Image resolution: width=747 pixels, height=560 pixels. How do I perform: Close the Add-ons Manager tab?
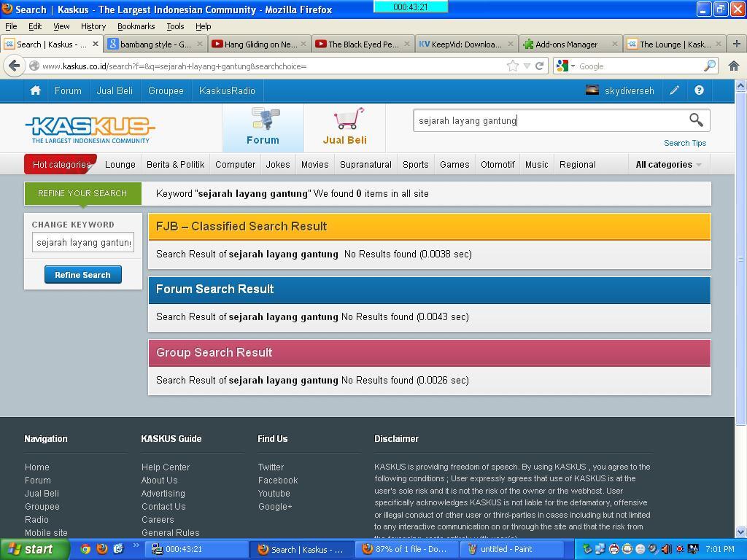[x=614, y=44]
